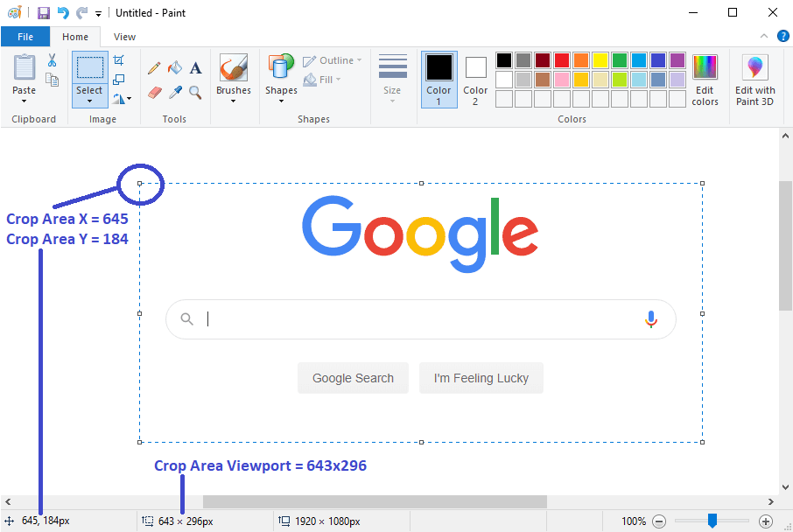Click the magnifying glass in search box
This screenshot has height=532, width=793.
tap(187, 319)
